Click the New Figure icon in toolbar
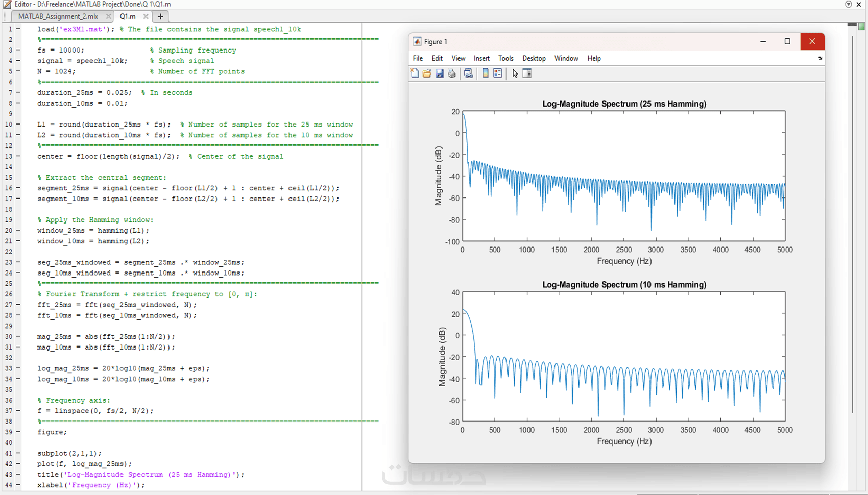 pyautogui.click(x=415, y=73)
